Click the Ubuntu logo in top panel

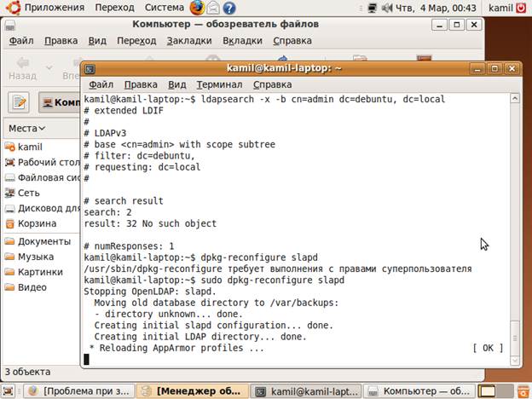[10, 8]
